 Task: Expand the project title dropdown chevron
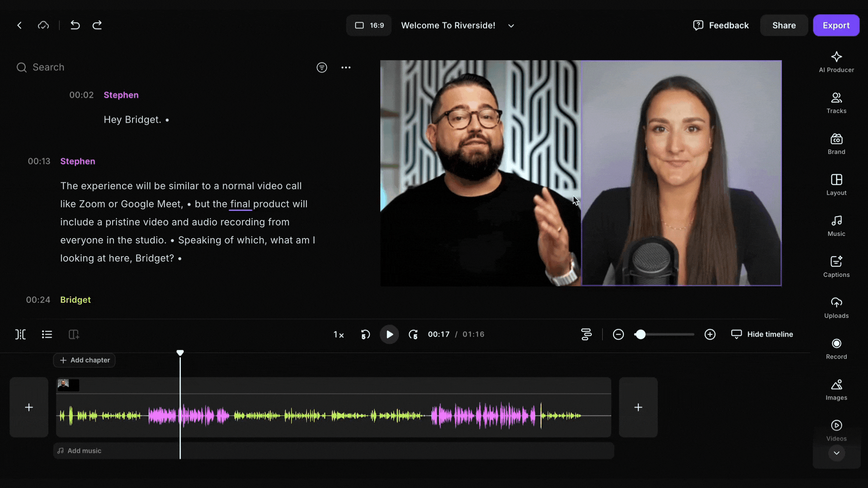[511, 26]
